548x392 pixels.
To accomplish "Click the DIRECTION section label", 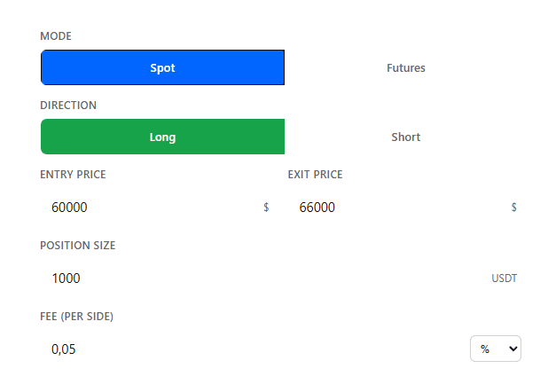I will click(68, 106).
